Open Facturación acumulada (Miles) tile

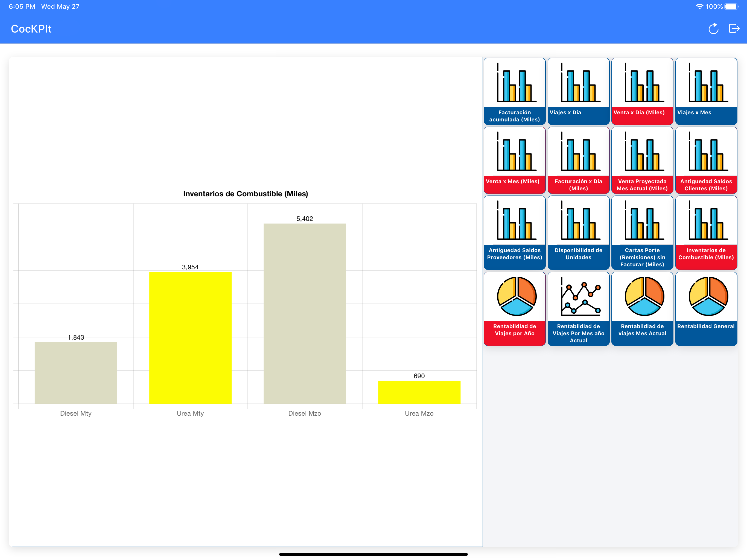(514, 91)
